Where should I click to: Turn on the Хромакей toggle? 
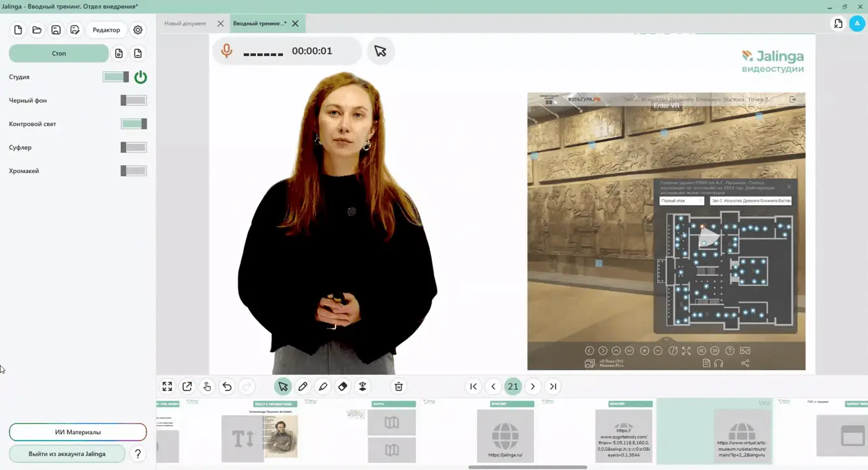click(x=134, y=171)
